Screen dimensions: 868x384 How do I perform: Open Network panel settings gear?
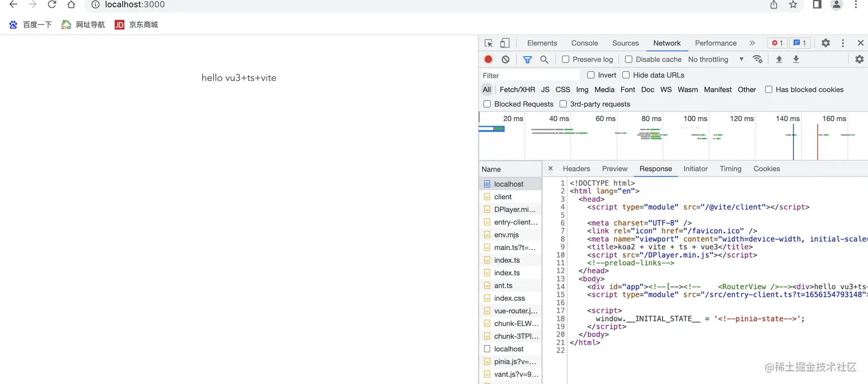click(859, 59)
